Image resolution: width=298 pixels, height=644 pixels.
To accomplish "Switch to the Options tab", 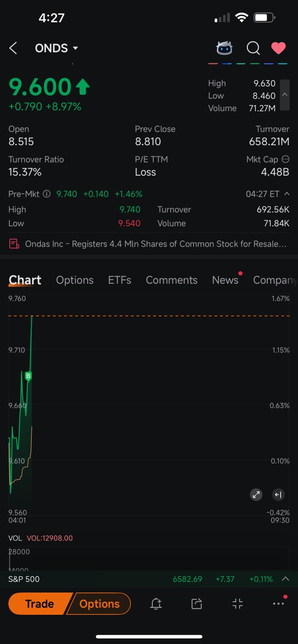I will click(x=75, y=280).
